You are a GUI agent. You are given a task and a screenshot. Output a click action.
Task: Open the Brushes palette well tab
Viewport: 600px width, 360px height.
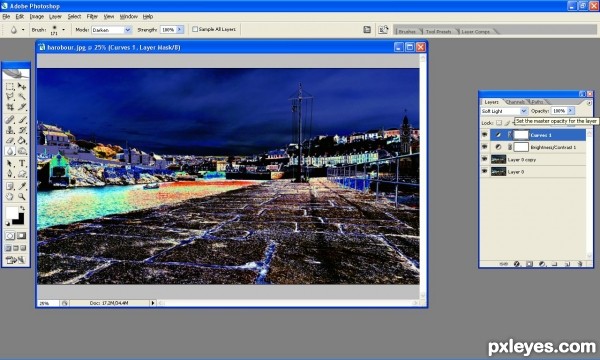coord(407,31)
